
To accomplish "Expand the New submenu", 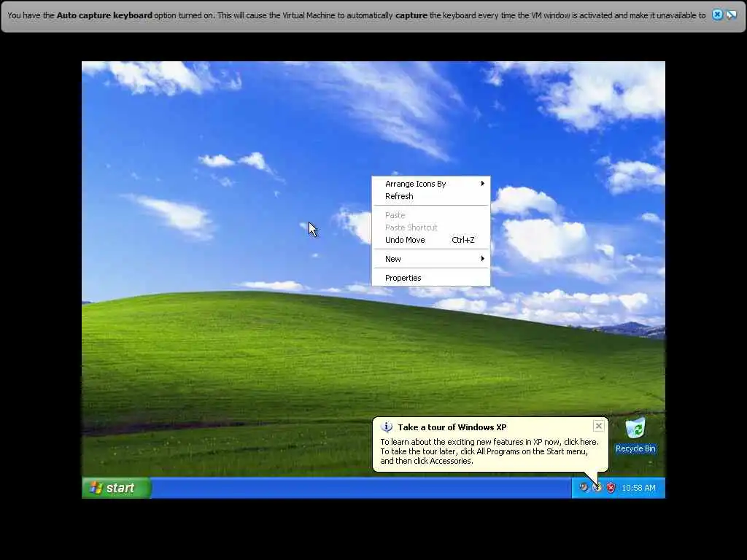I will click(430, 259).
